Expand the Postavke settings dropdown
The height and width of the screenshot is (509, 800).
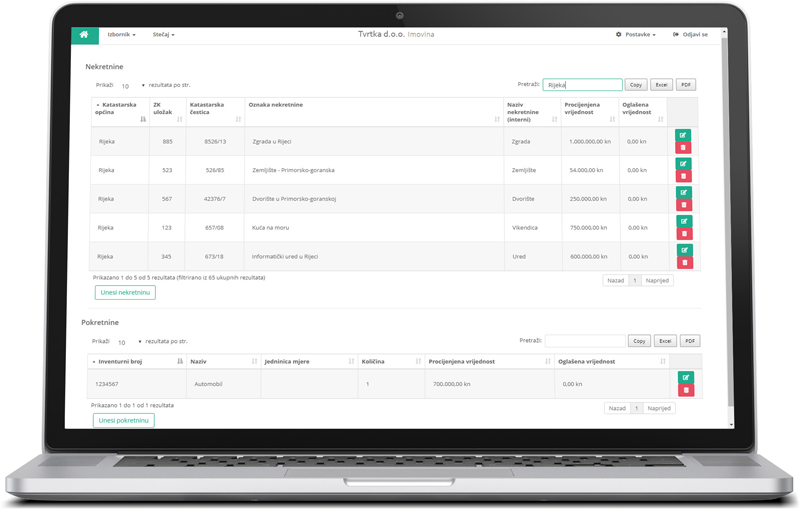click(636, 35)
